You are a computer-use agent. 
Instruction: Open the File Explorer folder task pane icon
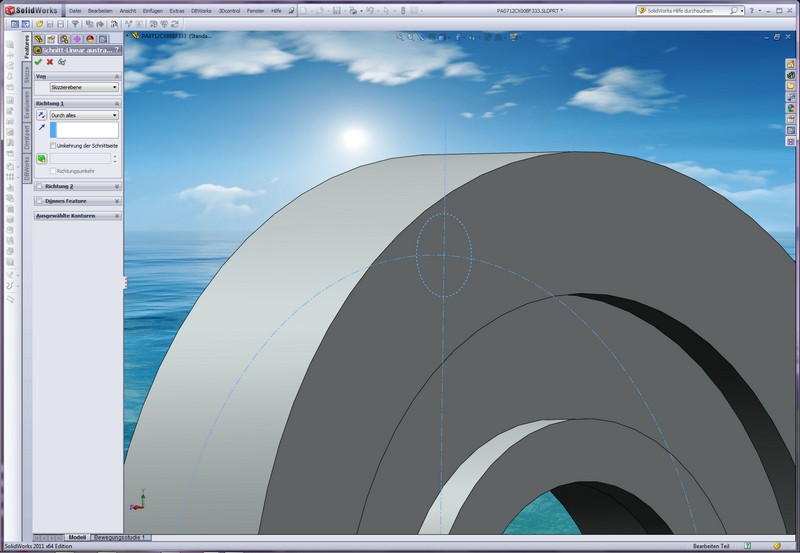tap(790, 86)
